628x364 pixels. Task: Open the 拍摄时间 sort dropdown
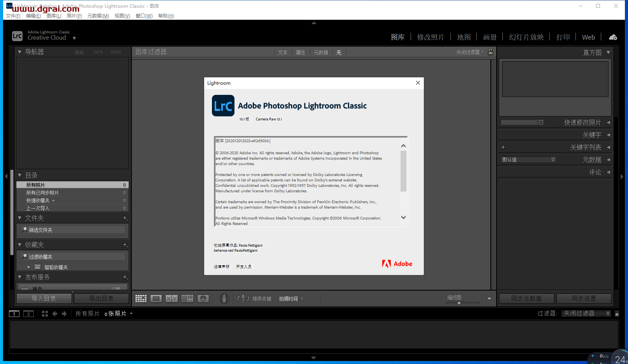[291, 298]
